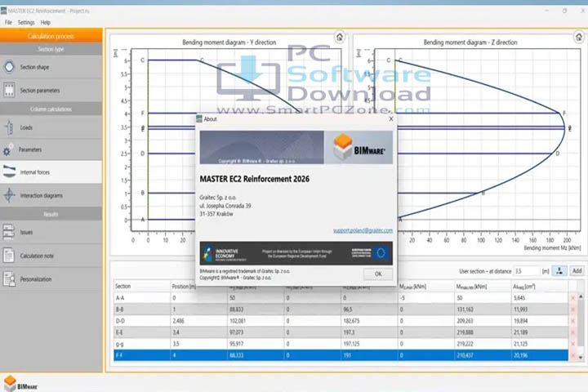
Task: Click the 21,189 value in E-E row
Action: [x=520, y=332]
